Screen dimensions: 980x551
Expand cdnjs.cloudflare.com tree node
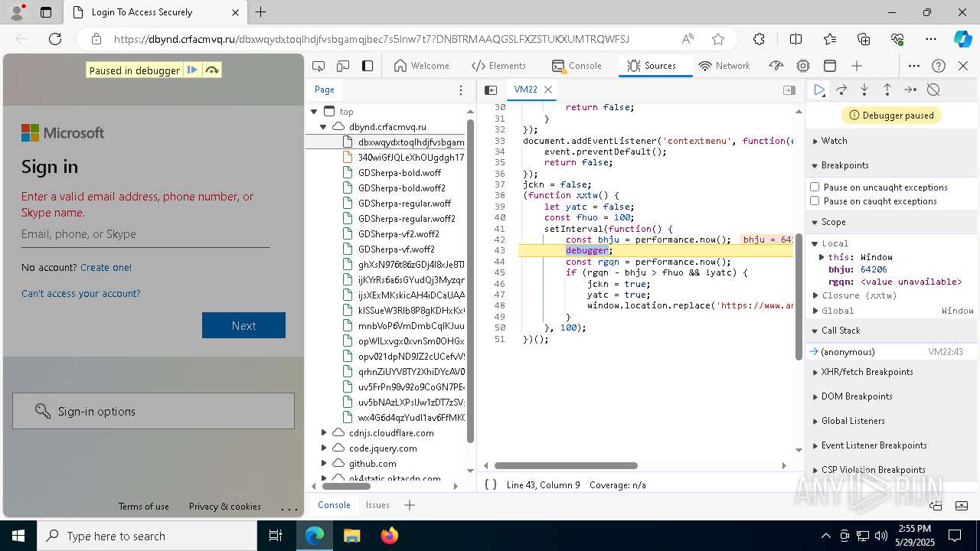point(324,433)
